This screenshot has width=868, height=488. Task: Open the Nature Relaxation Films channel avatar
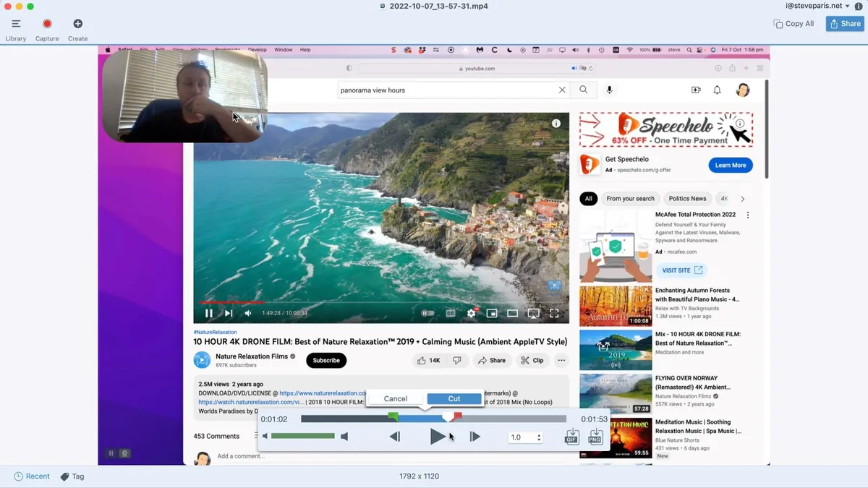(x=202, y=359)
